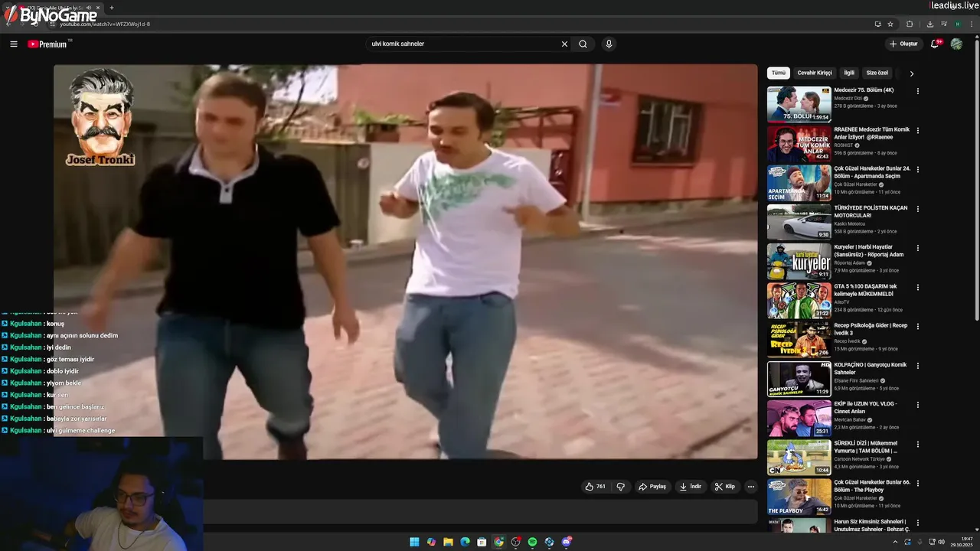Click the browser address bar URL

tap(105, 24)
